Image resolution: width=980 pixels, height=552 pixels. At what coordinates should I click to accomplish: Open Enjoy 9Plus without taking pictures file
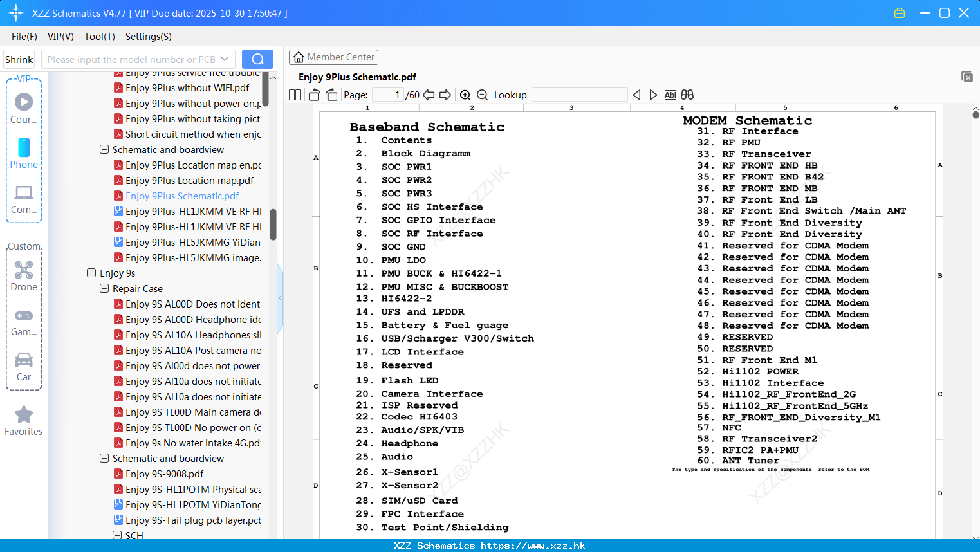187,118
